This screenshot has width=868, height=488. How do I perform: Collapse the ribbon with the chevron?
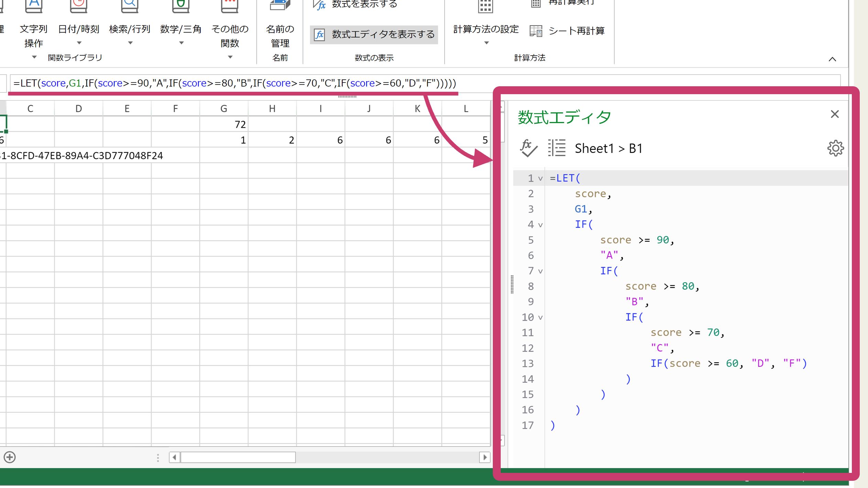(832, 59)
